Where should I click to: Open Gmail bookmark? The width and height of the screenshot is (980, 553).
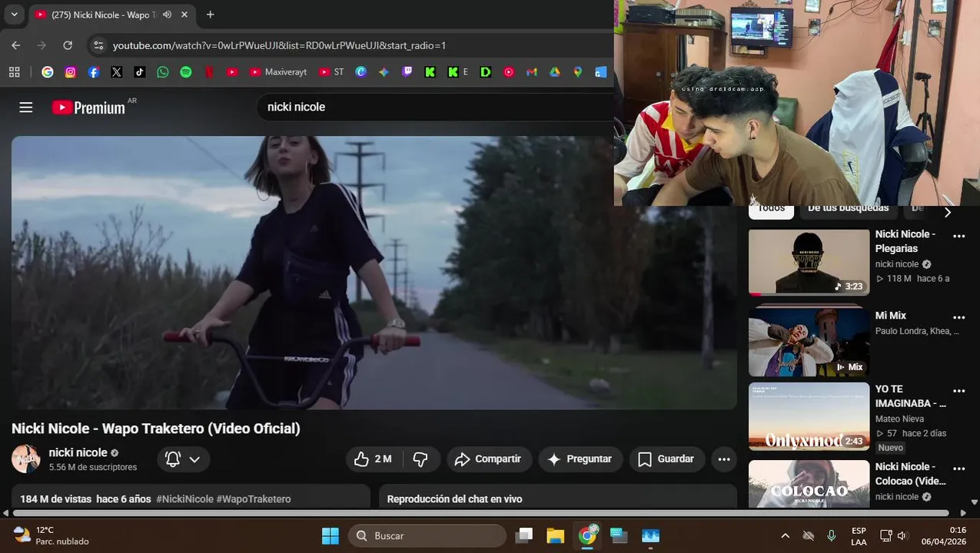pyautogui.click(x=531, y=72)
